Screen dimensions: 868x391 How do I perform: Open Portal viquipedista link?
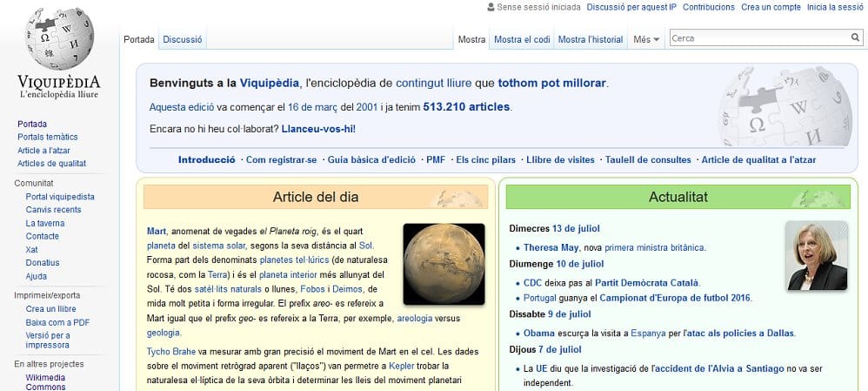point(60,197)
